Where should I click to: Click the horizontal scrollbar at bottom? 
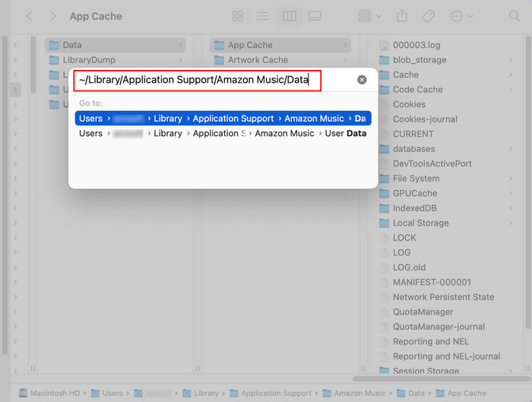[441, 378]
